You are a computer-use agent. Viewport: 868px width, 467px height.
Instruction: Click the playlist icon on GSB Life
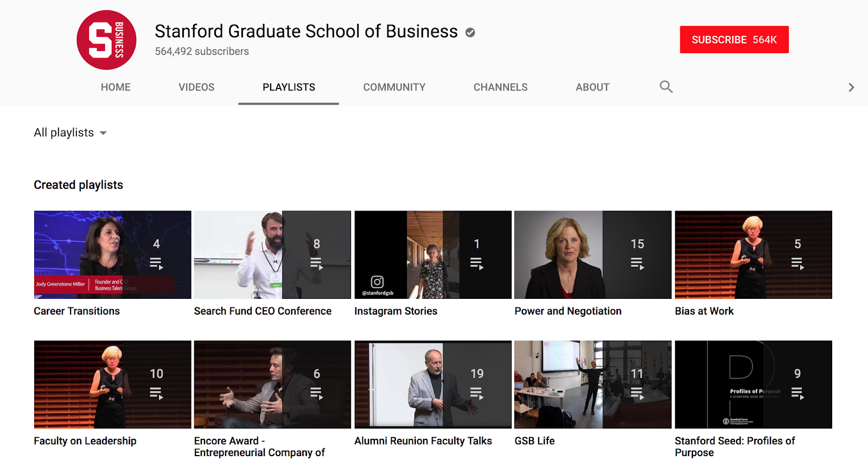pos(637,393)
